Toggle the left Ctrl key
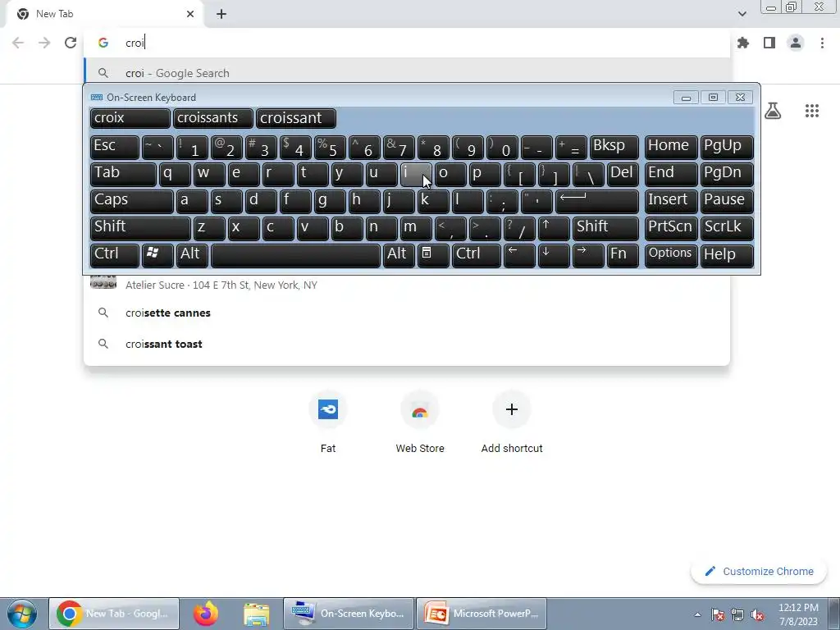The width and height of the screenshot is (840, 630). click(x=115, y=255)
